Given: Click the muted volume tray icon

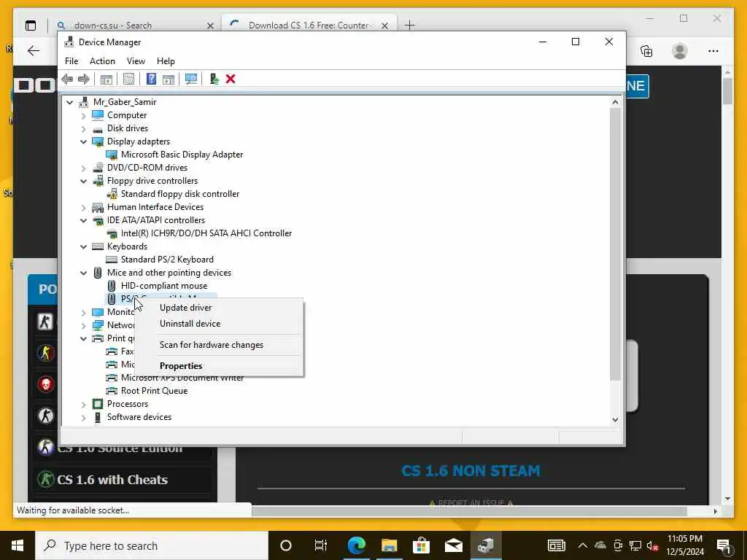Looking at the screenshot, I should click(652, 545).
